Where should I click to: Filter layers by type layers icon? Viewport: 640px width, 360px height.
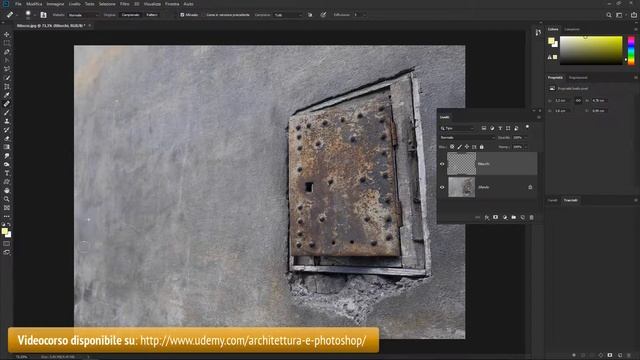point(500,128)
